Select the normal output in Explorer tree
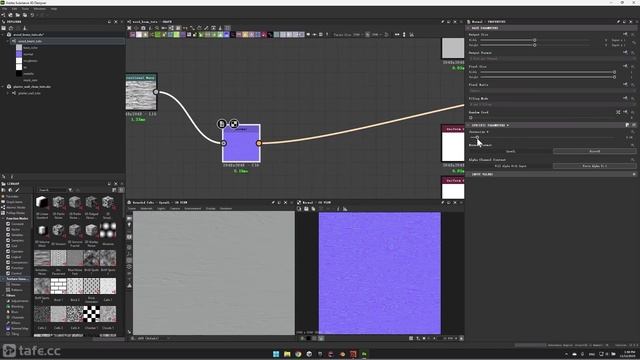This screenshot has width=640, height=360. (28, 54)
